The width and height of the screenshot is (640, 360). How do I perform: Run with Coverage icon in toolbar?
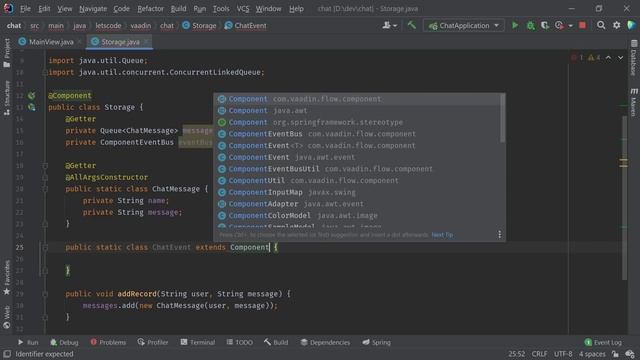click(544, 25)
